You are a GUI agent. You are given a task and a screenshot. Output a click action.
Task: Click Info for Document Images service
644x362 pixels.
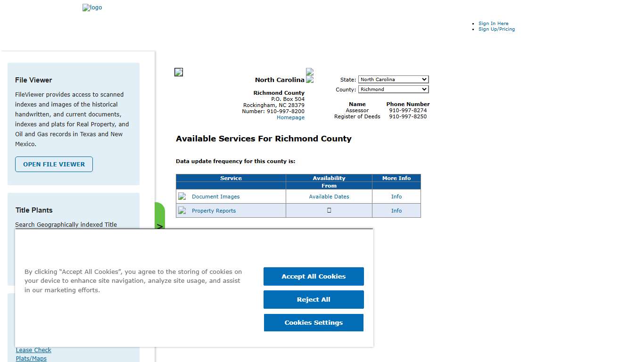click(x=396, y=197)
